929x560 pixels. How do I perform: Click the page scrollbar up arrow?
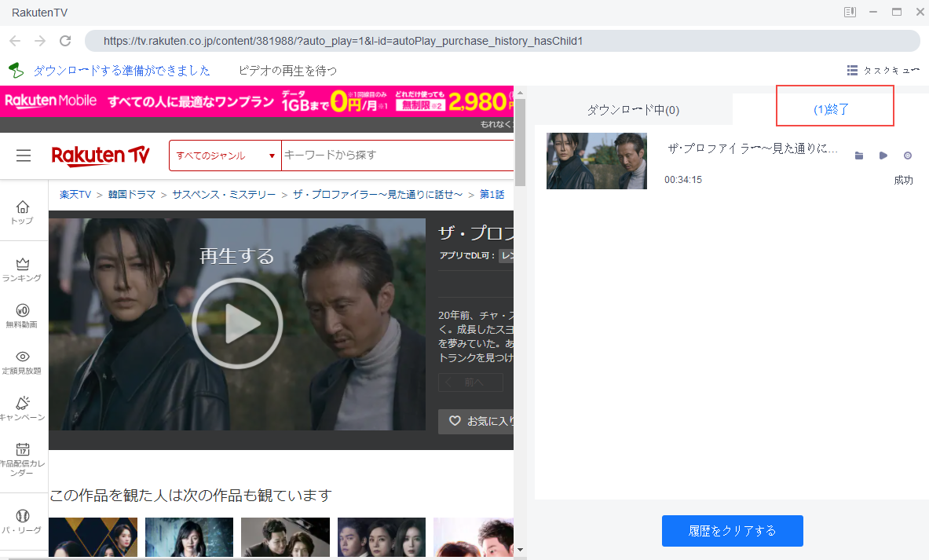520,93
